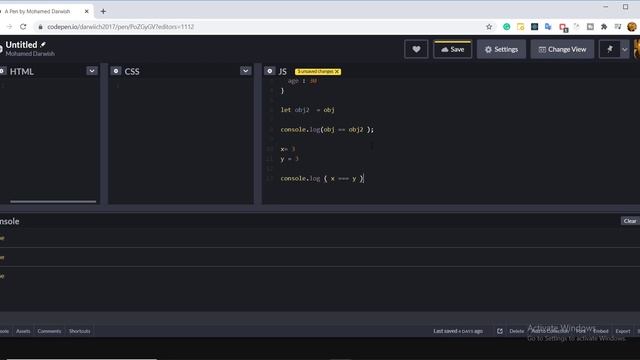Select the HTML editor horizontal scrollbar
This screenshot has height=360, width=640.
click(x=53, y=201)
